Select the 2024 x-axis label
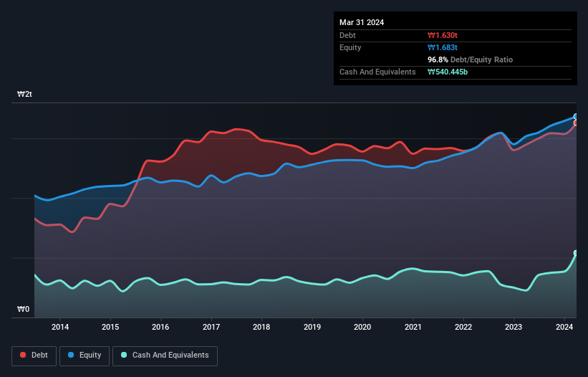 (564, 327)
